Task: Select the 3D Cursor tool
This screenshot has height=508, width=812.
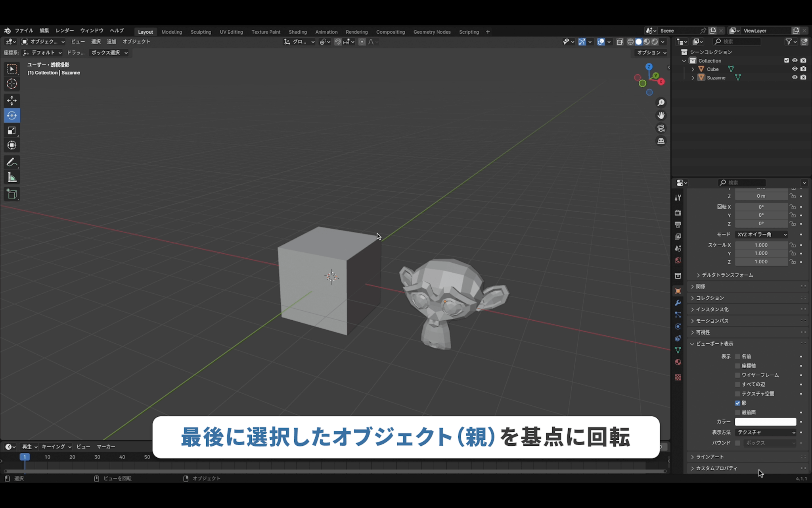Action: 12,84
